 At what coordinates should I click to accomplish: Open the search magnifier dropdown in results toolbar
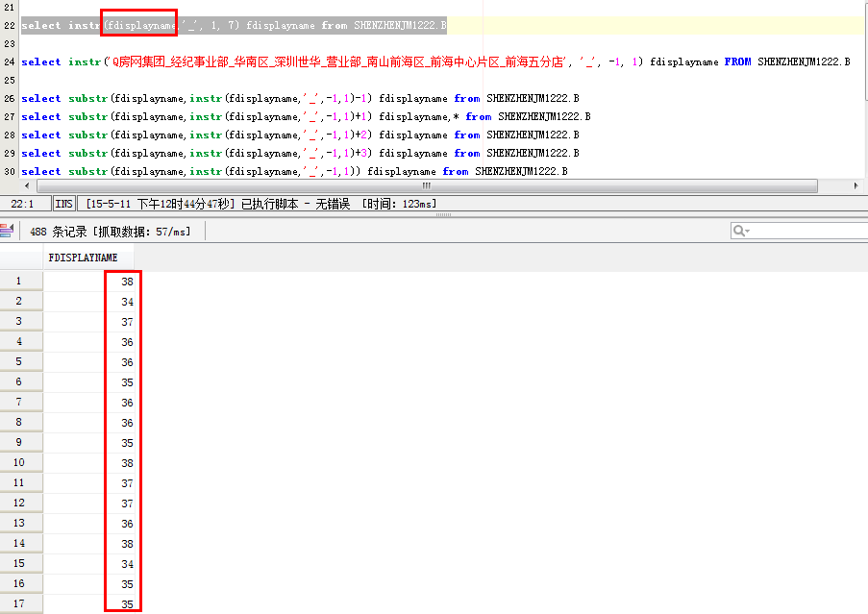point(741,232)
